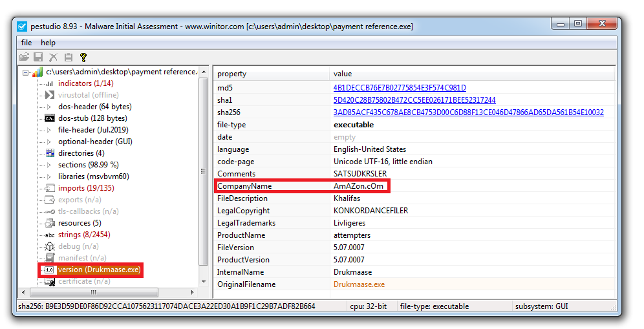Click the exports tree icon
This screenshot has width=644, height=329.
tap(50, 200)
